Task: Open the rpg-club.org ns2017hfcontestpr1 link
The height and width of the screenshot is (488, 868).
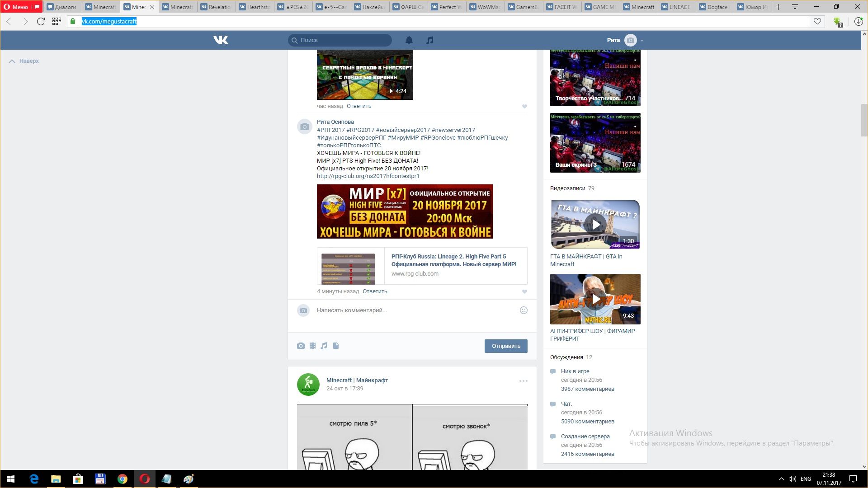Action: click(x=368, y=176)
